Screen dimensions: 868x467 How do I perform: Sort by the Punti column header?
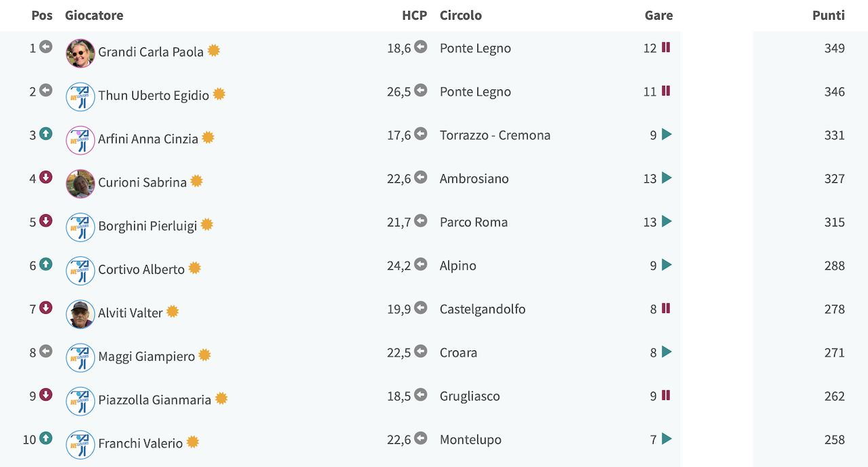[829, 15]
